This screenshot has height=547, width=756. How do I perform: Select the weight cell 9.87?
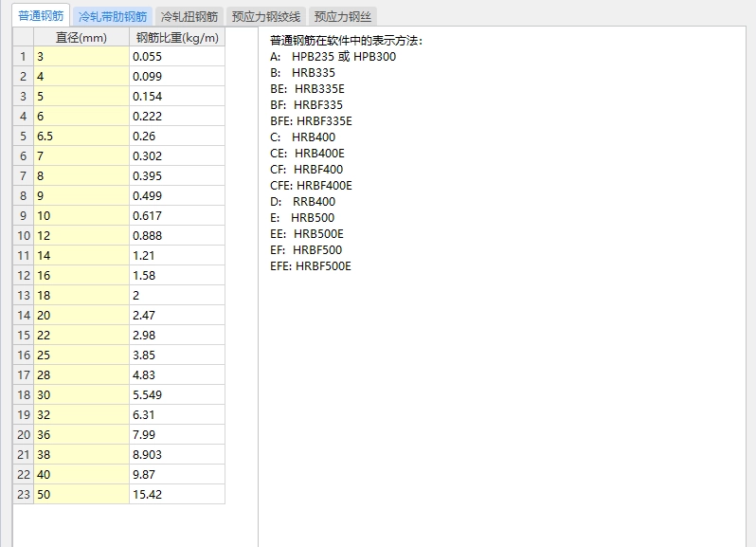177,474
